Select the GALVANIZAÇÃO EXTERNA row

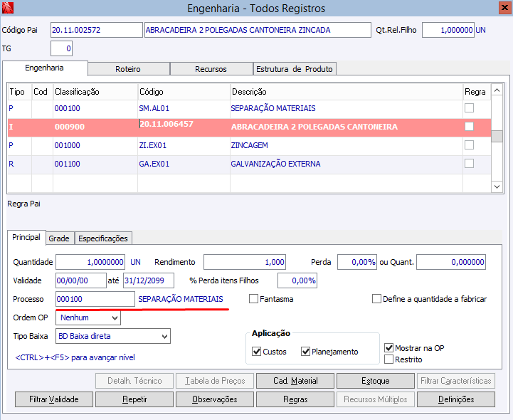[x=249, y=164]
